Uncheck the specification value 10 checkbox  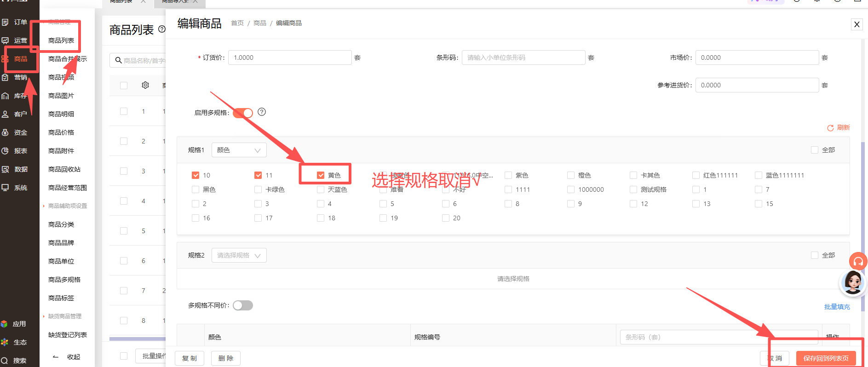(x=195, y=175)
